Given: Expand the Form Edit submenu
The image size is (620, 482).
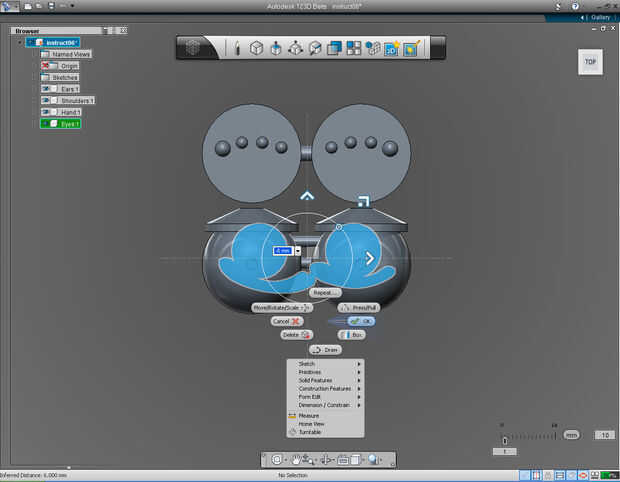Looking at the screenshot, I should pos(325,397).
